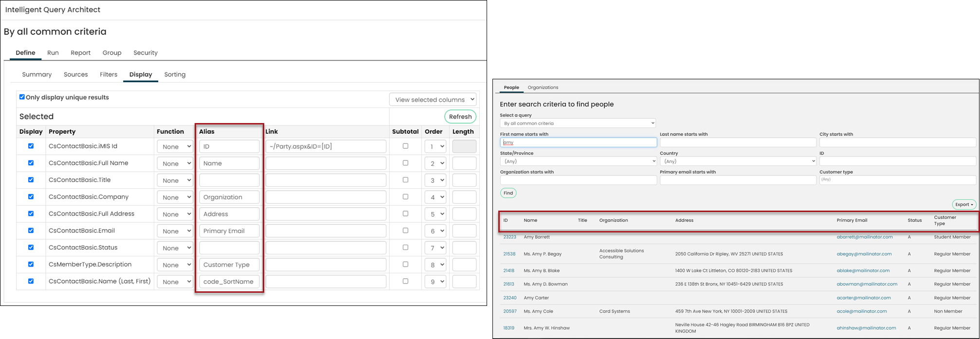Image resolution: width=980 pixels, height=339 pixels.
Task: Click Length field for Full Name row
Action: coord(464,163)
